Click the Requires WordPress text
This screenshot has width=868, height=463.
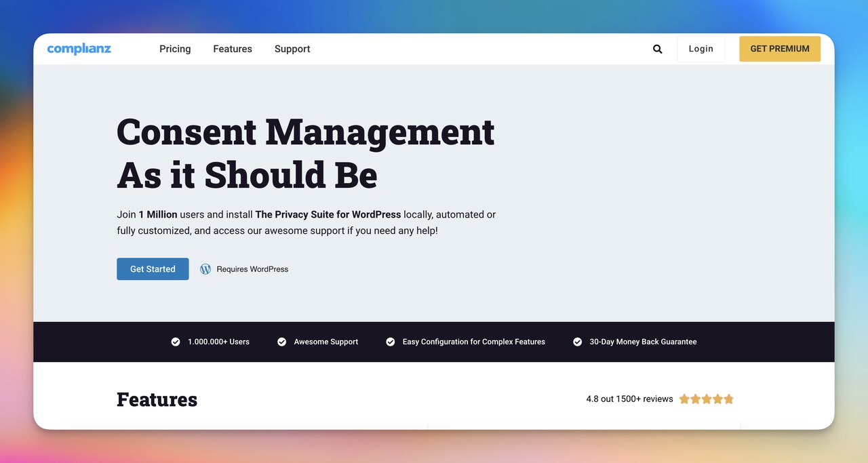[252, 269]
